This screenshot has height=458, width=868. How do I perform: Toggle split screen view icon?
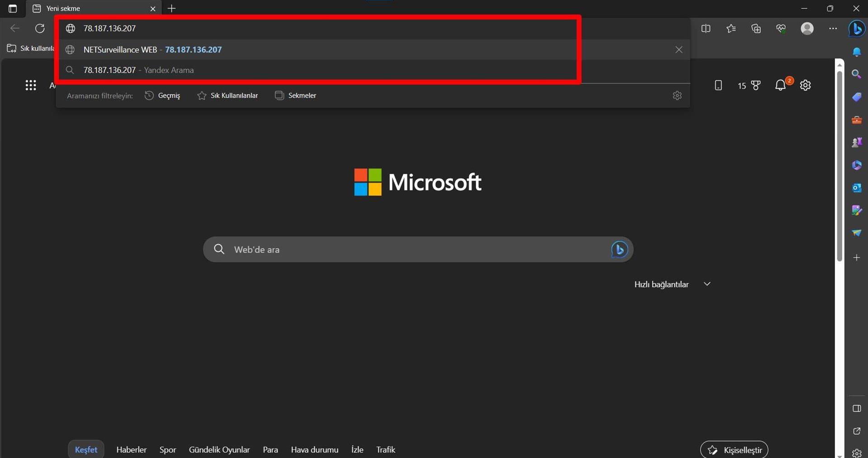point(706,28)
